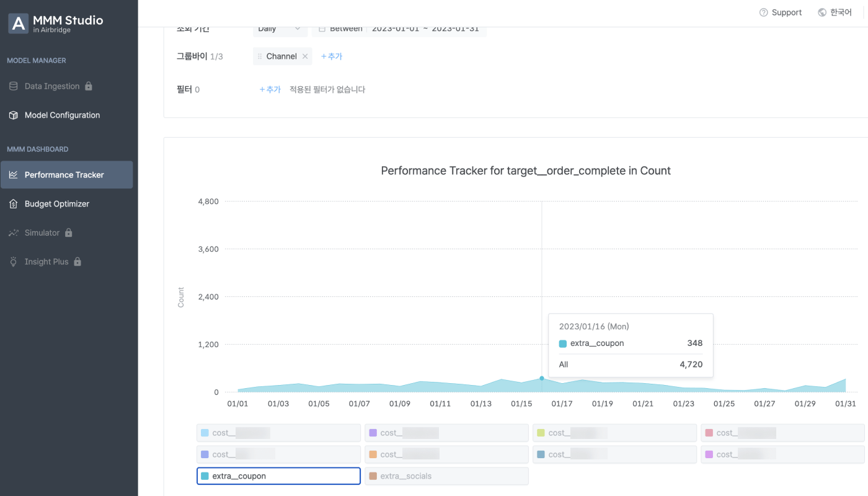Click the MMM Studio Airbridge logo
This screenshot has width=868, height=496.
tap(56, 24)
